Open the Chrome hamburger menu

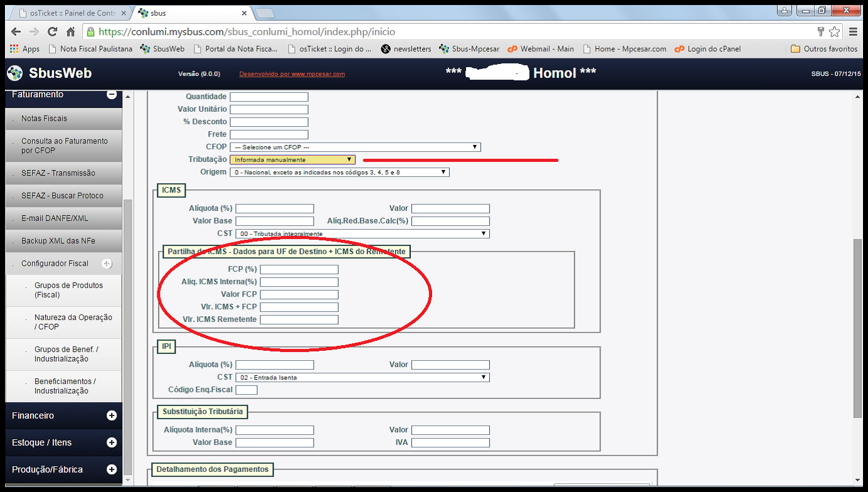tap(853, 31)
